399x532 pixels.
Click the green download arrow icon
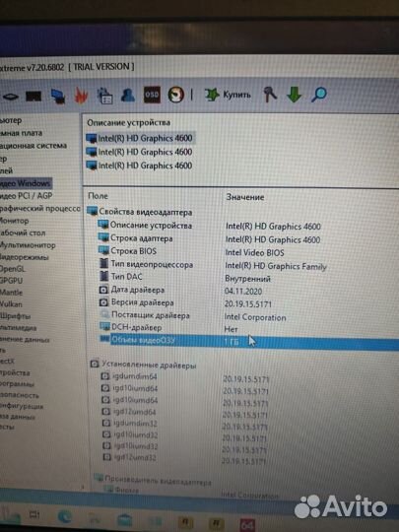[295, 95]
